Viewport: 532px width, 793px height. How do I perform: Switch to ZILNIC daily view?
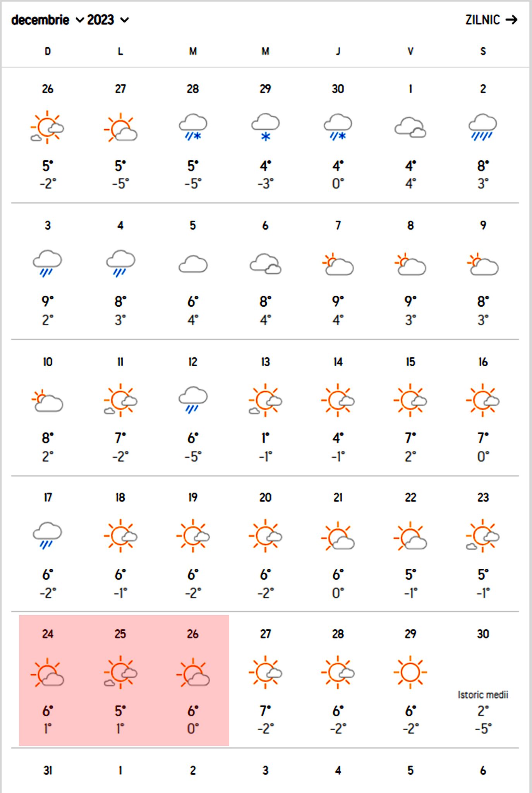tap(491, 20)
